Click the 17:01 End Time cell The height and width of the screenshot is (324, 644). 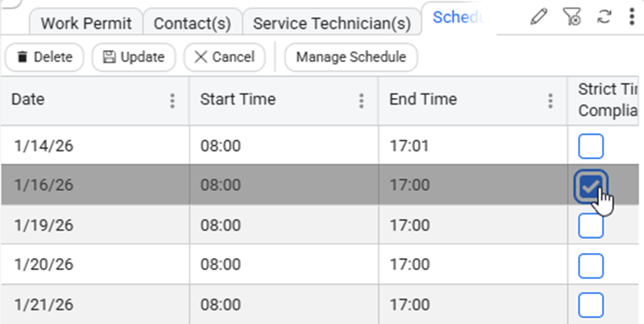pos(409,146)
